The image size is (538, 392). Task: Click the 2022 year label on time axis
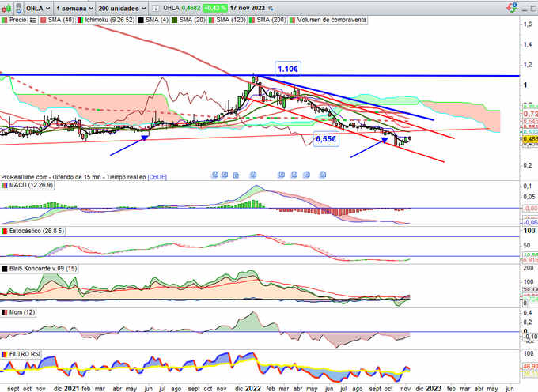(x=253, y=389)
